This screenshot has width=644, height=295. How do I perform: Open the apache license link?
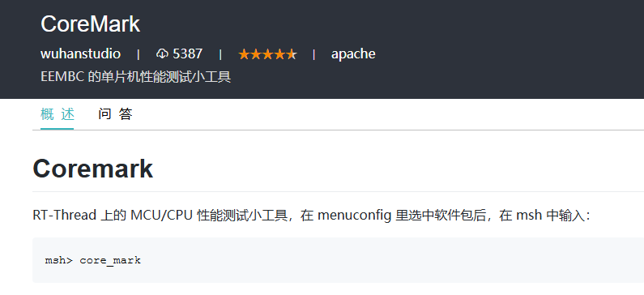(353, 53)
